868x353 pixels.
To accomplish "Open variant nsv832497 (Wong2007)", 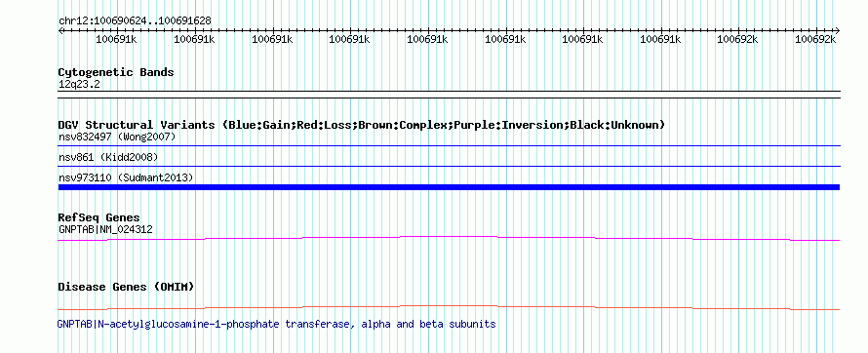I will (x=117, y=137).
